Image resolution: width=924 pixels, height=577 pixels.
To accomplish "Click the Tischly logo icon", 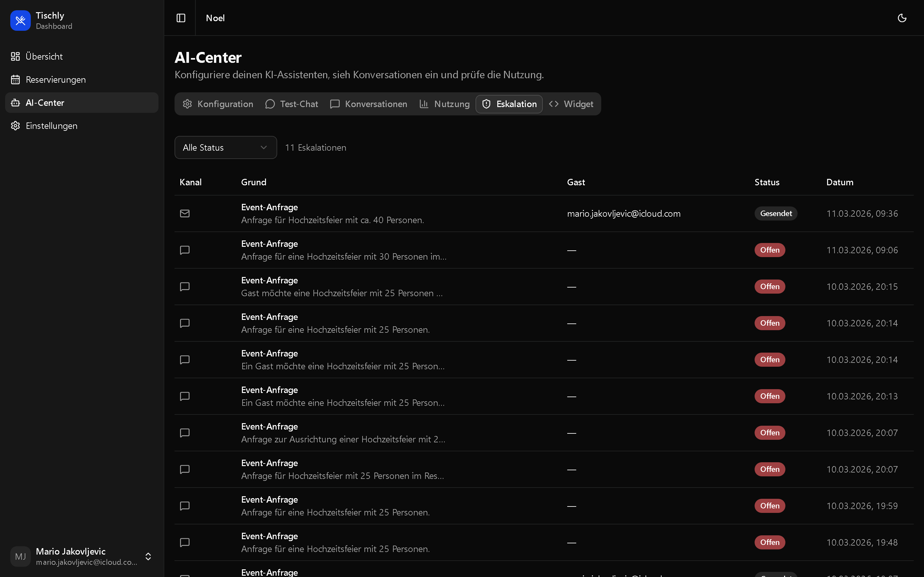I will (20, 20).
